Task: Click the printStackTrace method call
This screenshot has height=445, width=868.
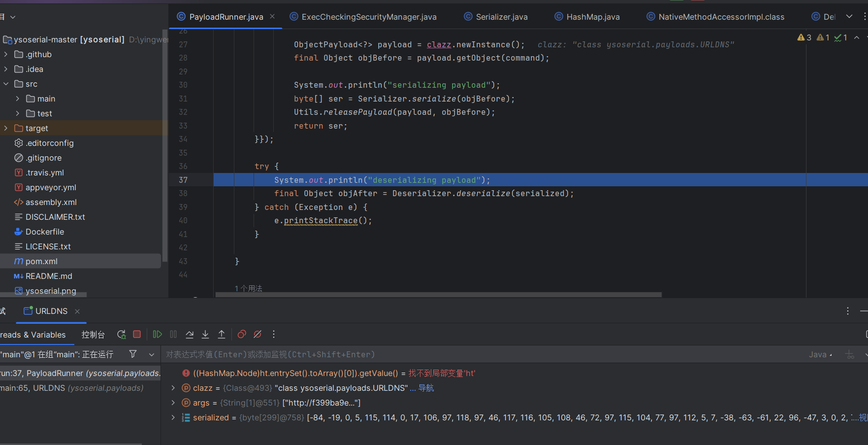Action: pos(321,221)
